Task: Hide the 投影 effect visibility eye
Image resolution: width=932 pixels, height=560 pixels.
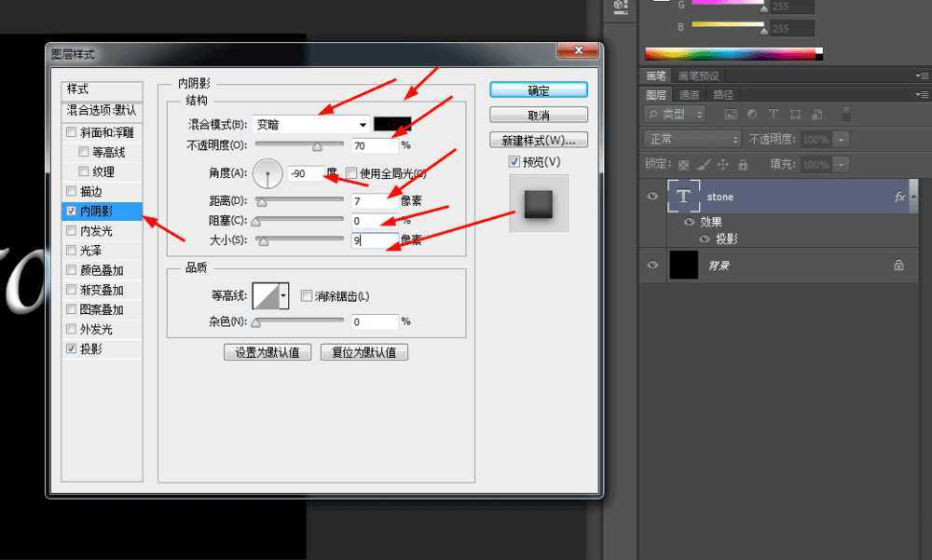Action: point(705,239)
